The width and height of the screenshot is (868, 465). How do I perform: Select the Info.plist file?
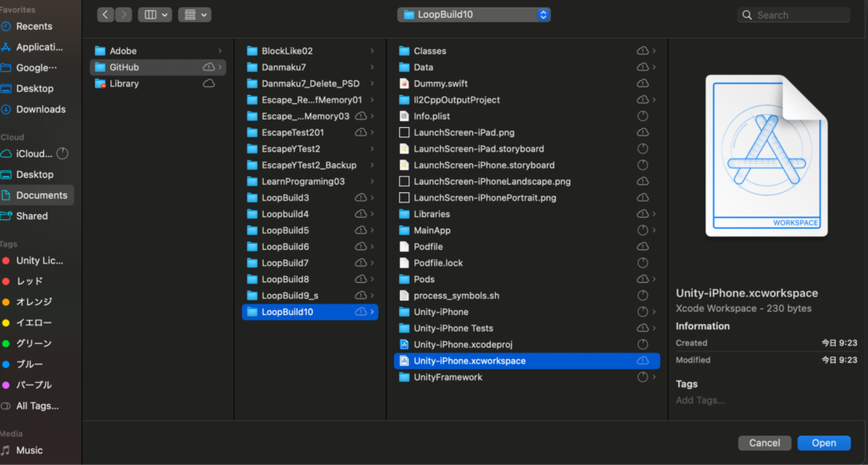[x=433, y=116]
